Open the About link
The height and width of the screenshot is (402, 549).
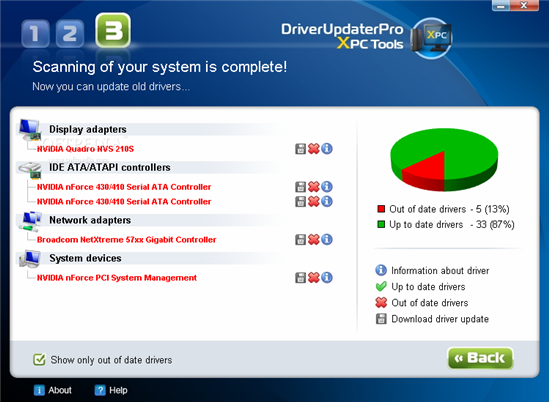click(53, 390)
